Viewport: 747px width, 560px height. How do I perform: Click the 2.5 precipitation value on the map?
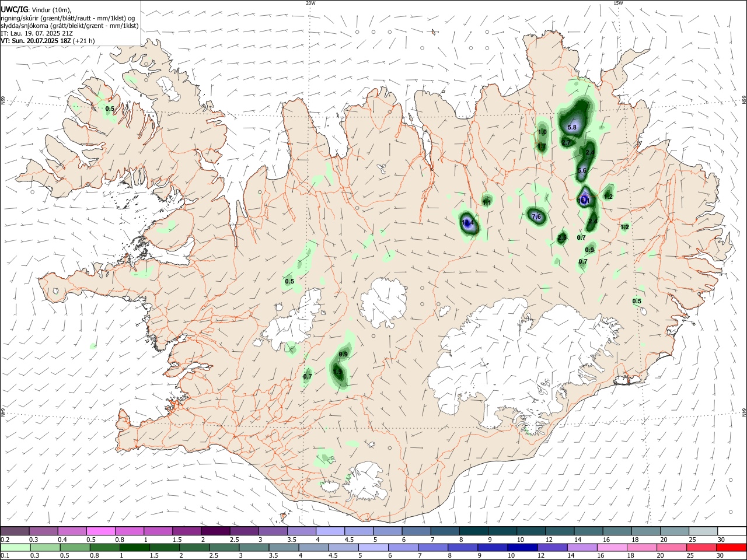(562, 237)
